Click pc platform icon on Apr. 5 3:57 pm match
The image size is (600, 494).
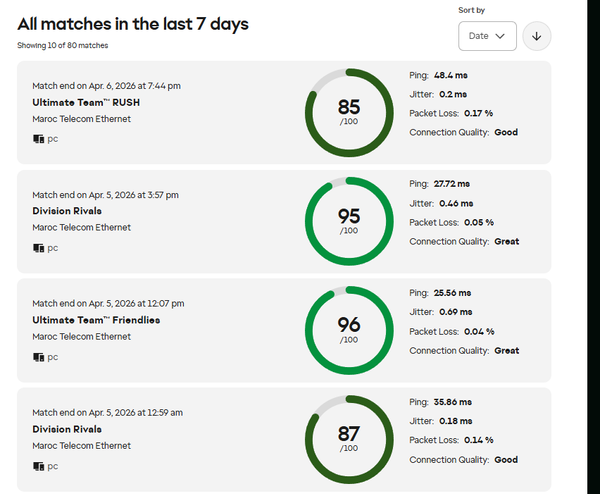[x=39, y=248]
